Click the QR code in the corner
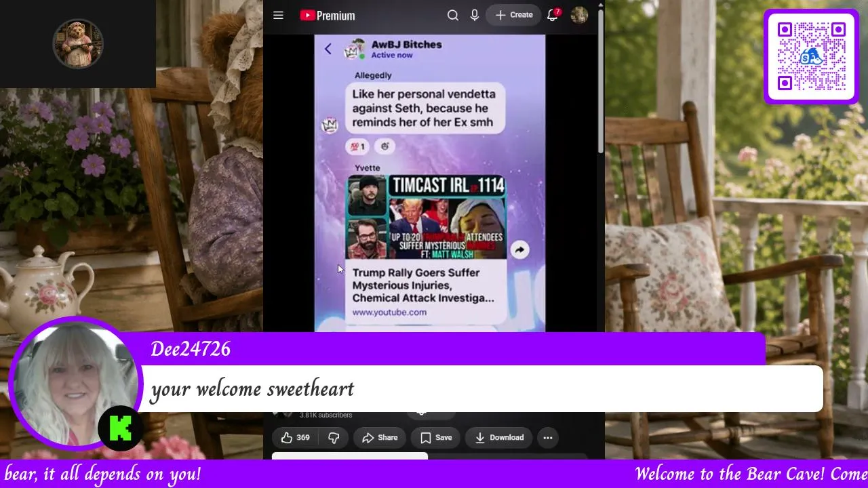The height and width of the screenshot is (488, 868). coord(811,57)
